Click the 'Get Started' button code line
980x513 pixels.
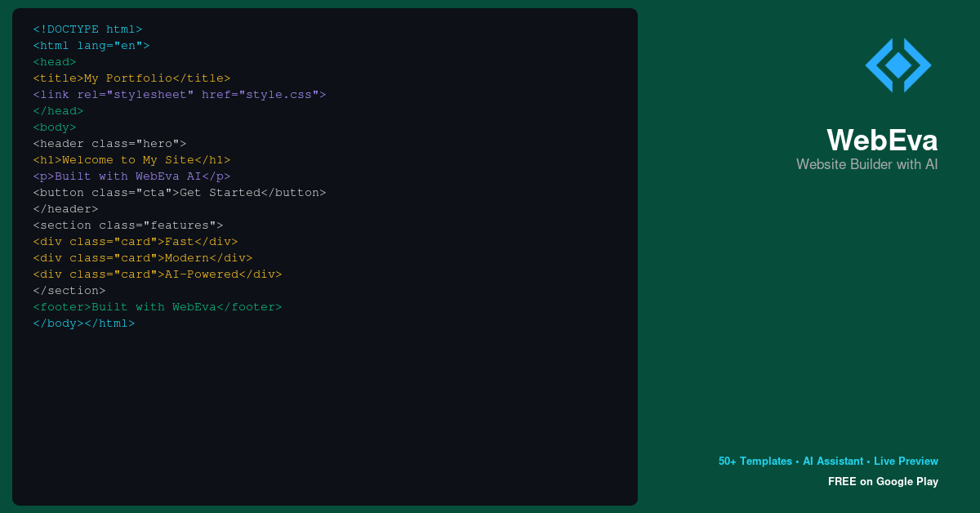(180, 193)
